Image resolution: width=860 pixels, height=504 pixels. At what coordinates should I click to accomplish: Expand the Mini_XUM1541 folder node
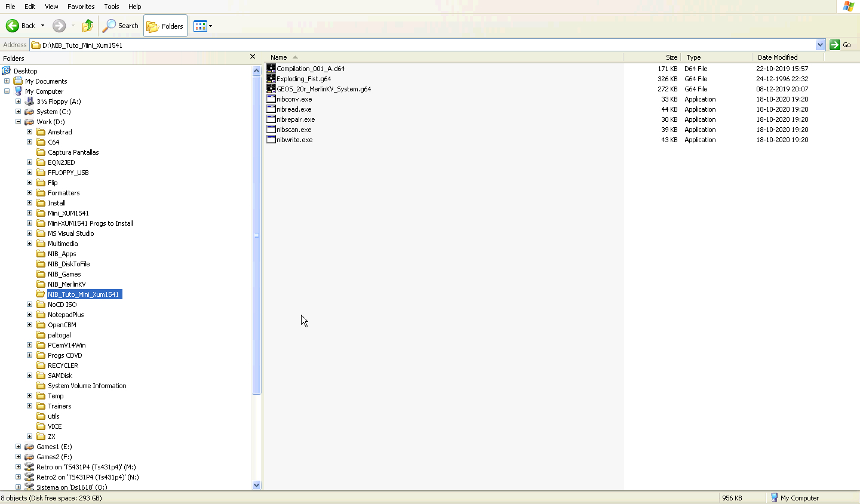pyautogui.click(x=29, y=213)
